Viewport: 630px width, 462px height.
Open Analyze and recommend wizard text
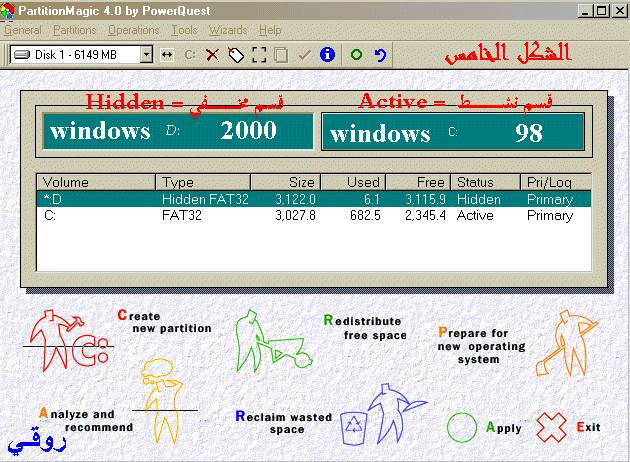click(x=86, y=420)
